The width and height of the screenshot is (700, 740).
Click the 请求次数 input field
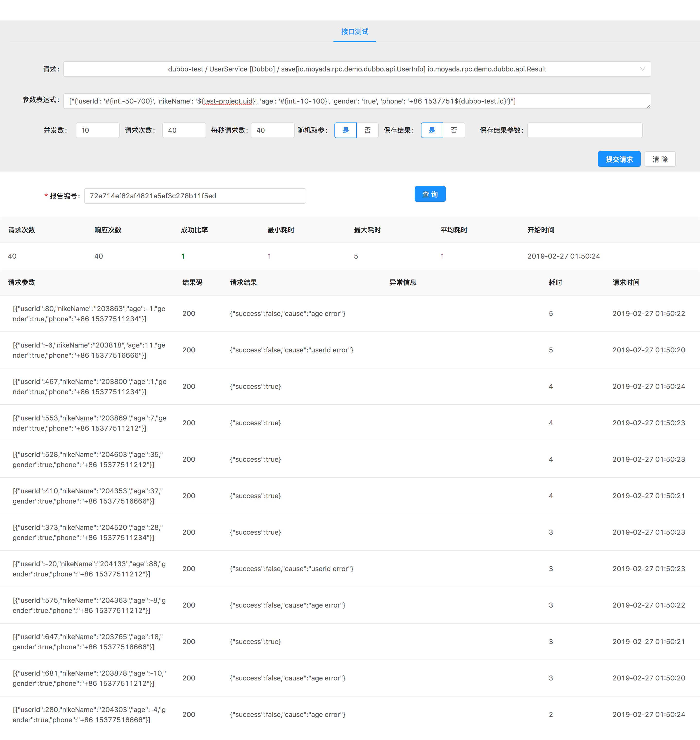(x=184, y=130)
